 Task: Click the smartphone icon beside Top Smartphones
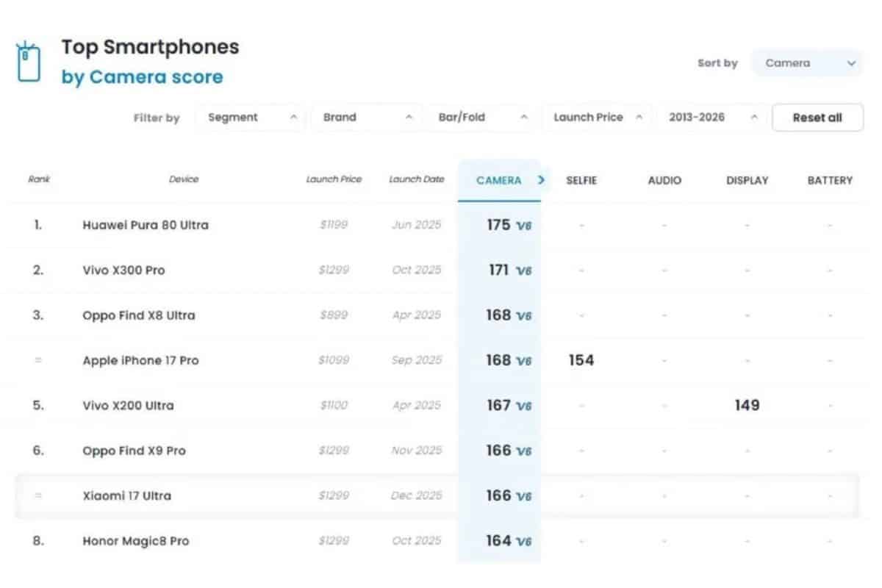27,62
